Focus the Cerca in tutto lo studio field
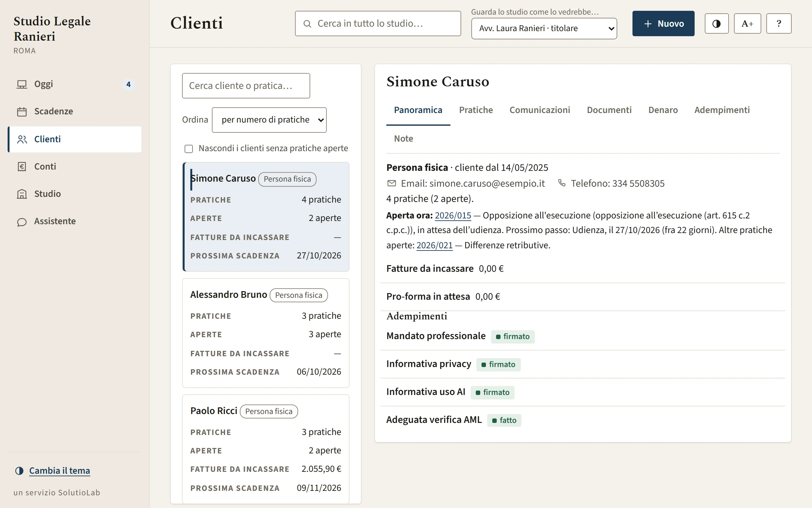 pyautogui.click(x=378, y=23)
